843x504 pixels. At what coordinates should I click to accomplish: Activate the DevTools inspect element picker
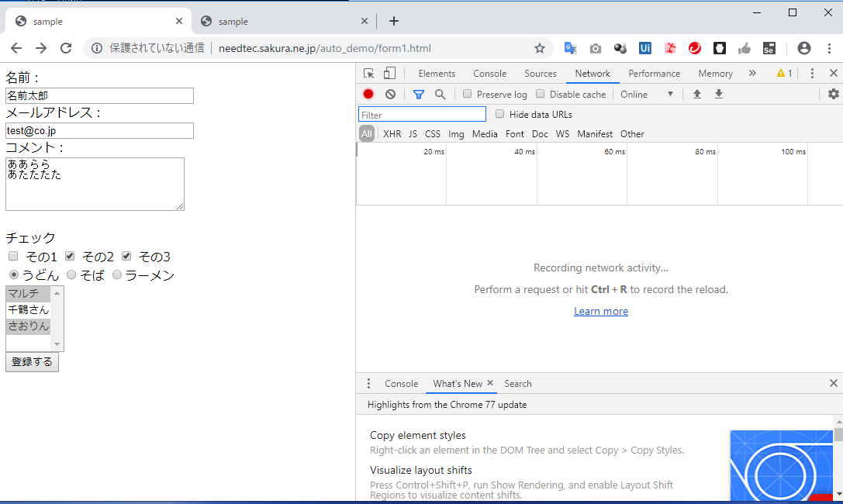pos(369,74)
